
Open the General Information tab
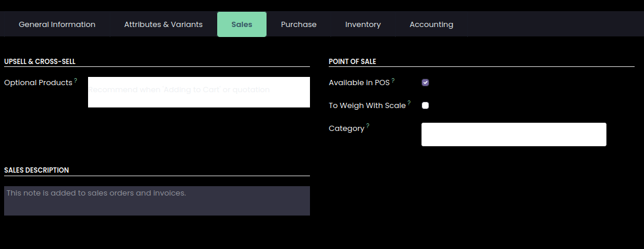[57, 25]
